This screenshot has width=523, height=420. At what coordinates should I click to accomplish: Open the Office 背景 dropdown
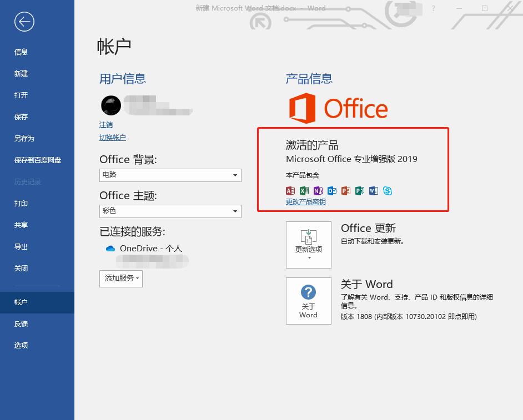coord(170,175)
